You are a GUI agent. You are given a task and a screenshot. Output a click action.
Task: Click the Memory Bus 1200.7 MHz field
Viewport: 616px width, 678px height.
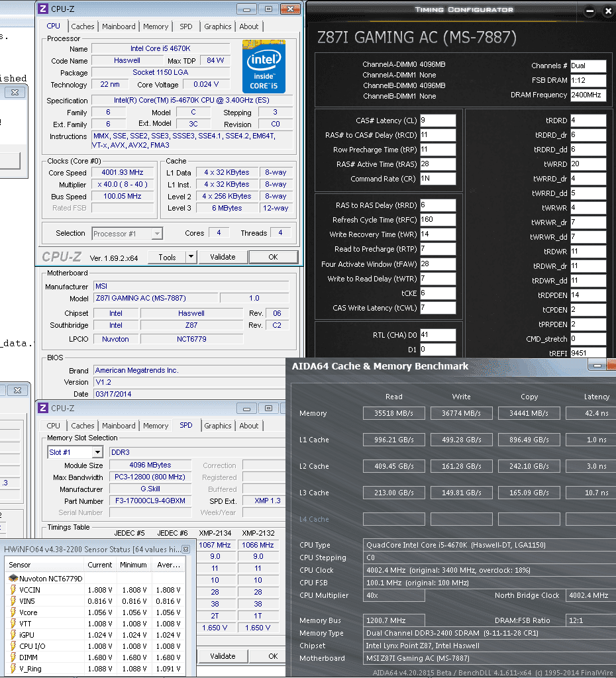[393, 620]
